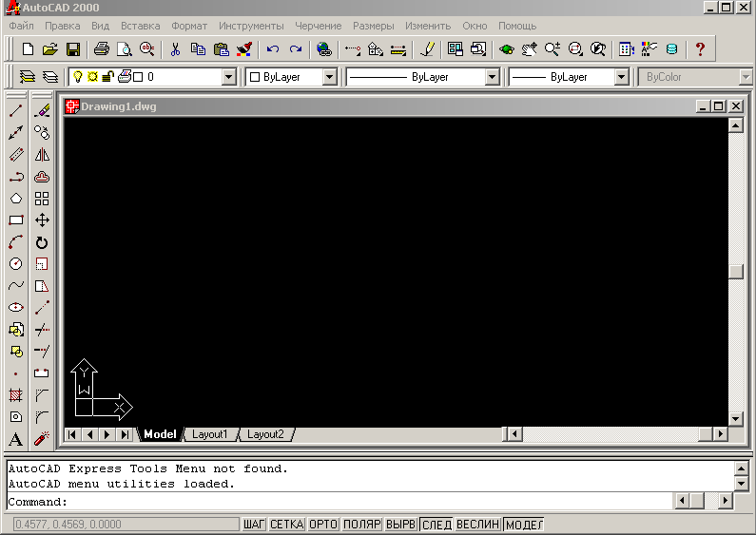The image size is (756, 535).
Task: Jump to last layout tab arrow
Action: click(x=125, y=435)
